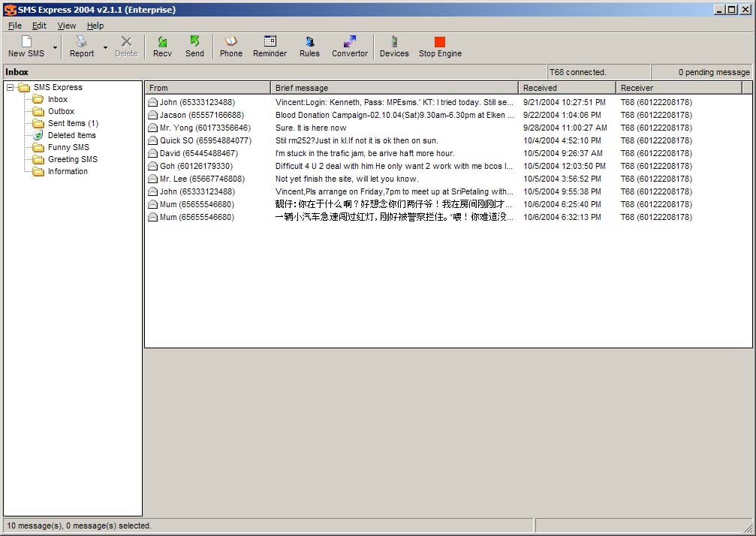Image resolution: width=756 pixels, height=536 pixels.
Task: Click the Recv icon to receive messages
Action: coord(162,45)
